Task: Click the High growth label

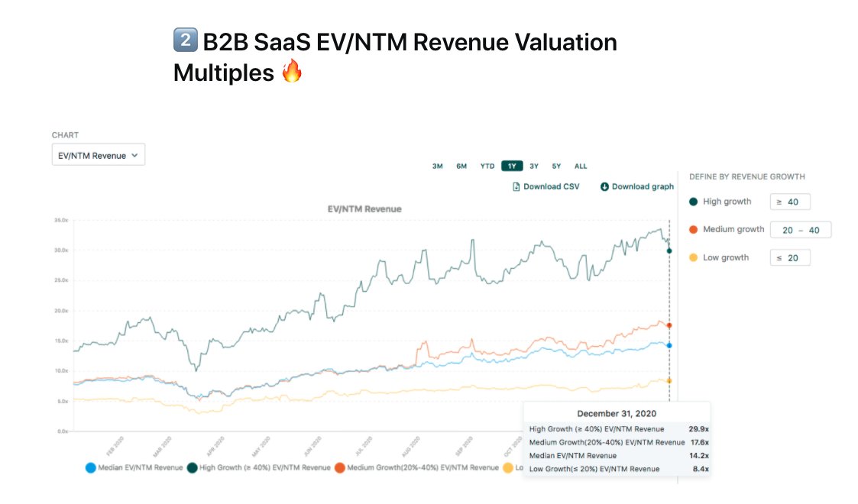Action: (x=727, y=202)
